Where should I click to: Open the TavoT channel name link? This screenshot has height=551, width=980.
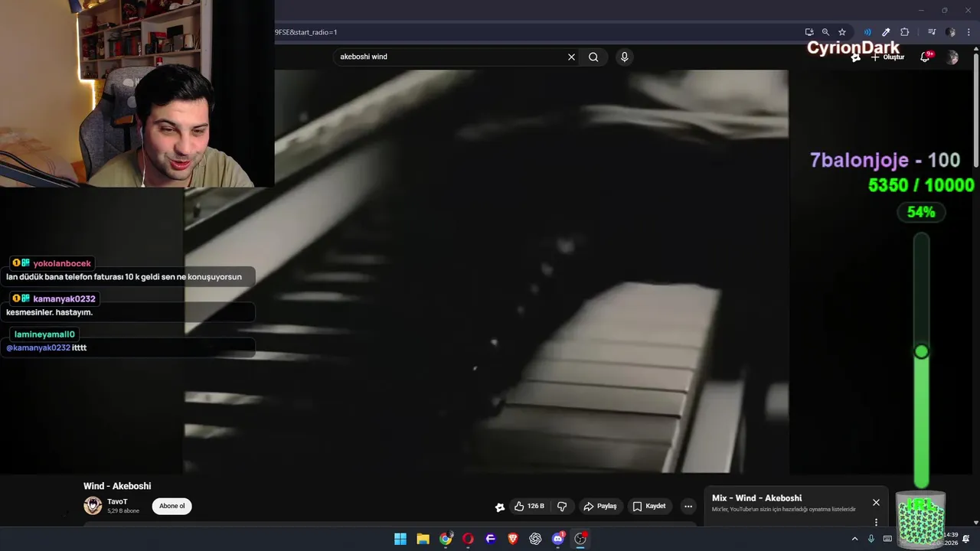pos(117,501)
